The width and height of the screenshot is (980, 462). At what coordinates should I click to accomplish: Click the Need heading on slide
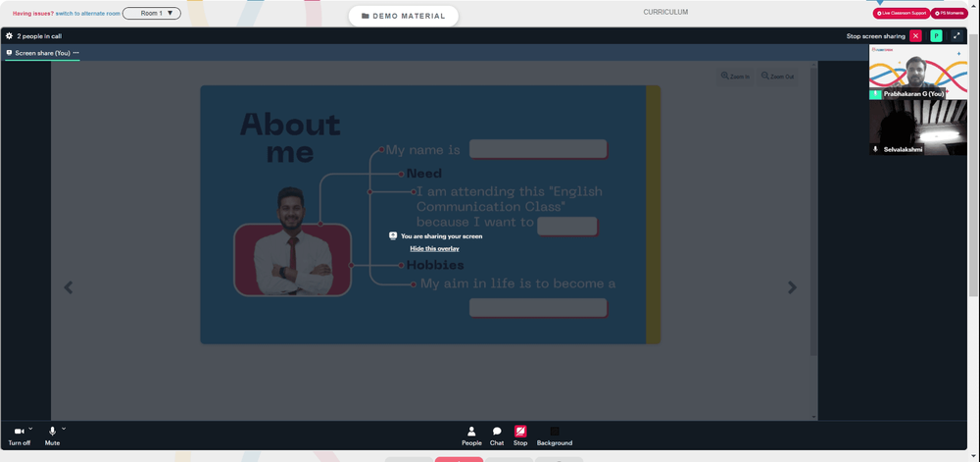(424, 174)
